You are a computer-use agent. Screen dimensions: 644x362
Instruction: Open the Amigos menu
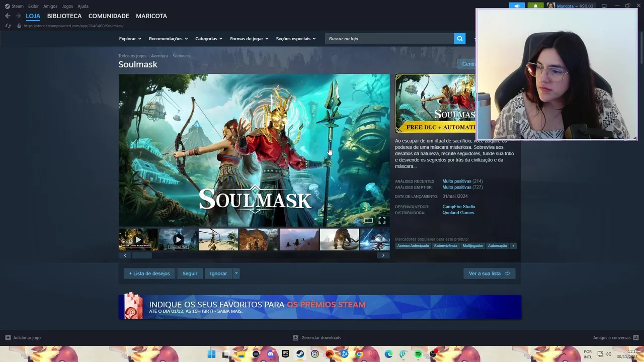tap(50, 6)
